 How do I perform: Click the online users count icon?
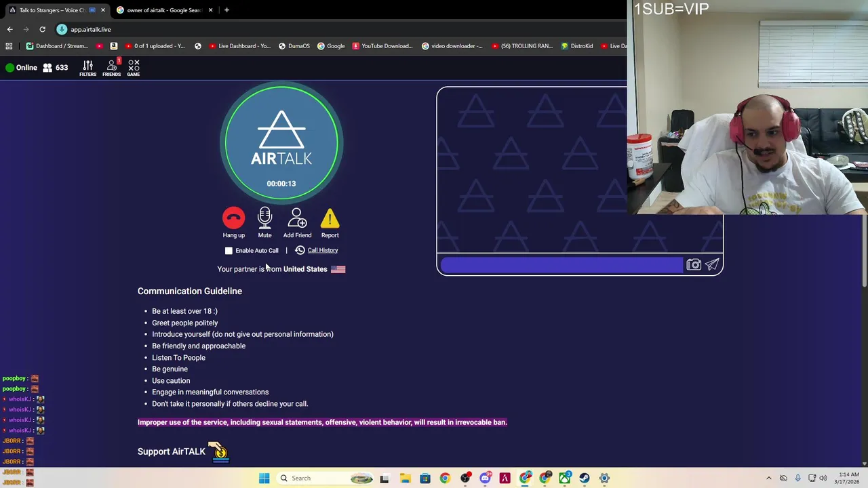coord(47,68)
